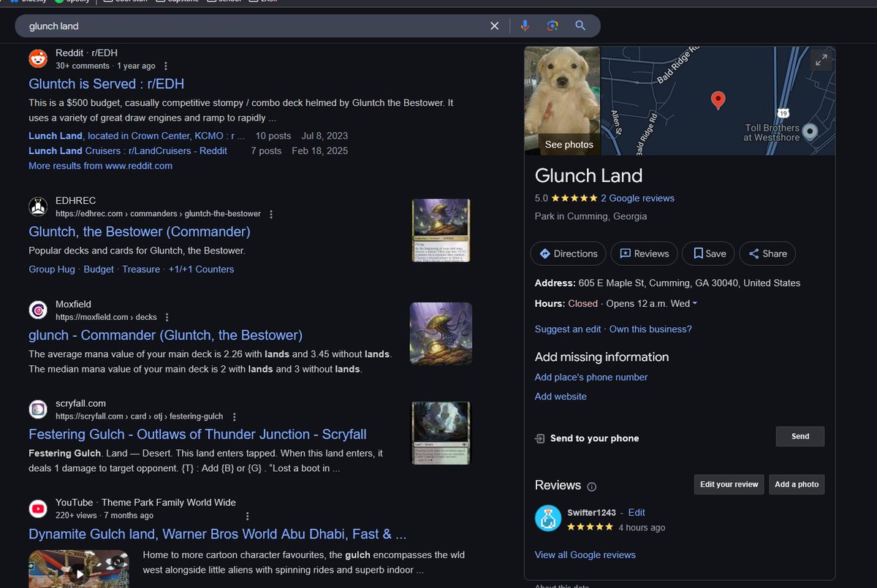This screenshot has width=877, height=588.
Task: Open Lunch Land Cruisers Reddit link
Action: (x=128, y=150)
